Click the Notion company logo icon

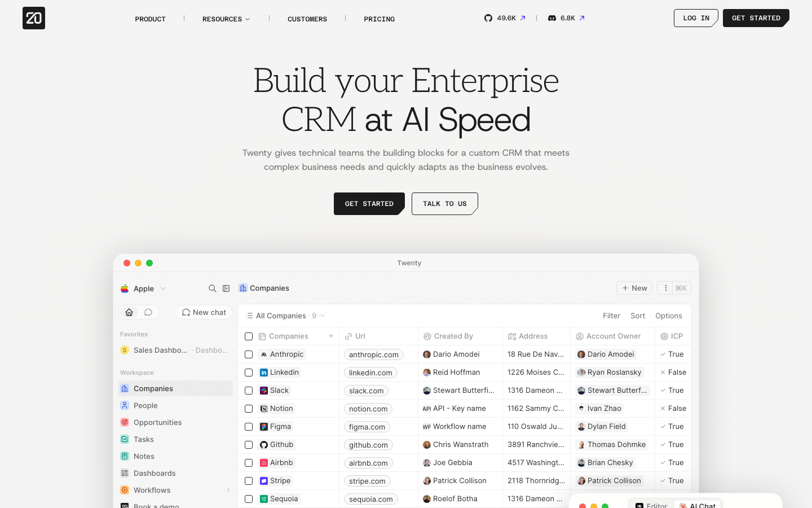pyautogui.click(x=264, y=409)
